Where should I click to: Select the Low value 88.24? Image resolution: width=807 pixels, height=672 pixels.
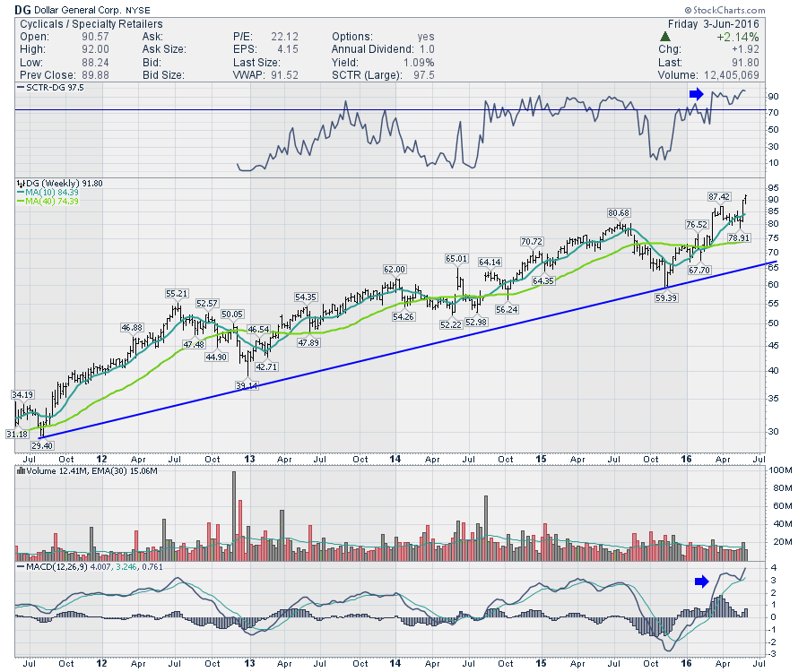click(95, 62)
